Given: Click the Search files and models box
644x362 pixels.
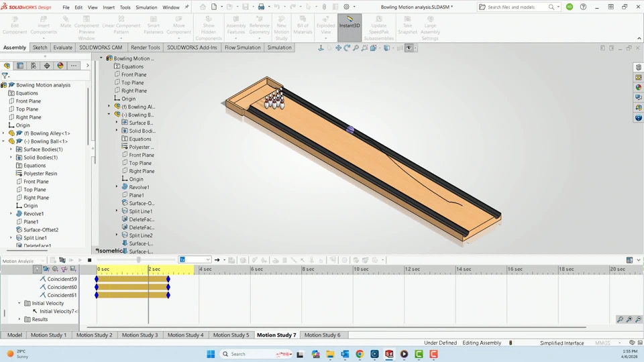Looking at the screenshot, I should pyautogui.click(x=519, y=7).
